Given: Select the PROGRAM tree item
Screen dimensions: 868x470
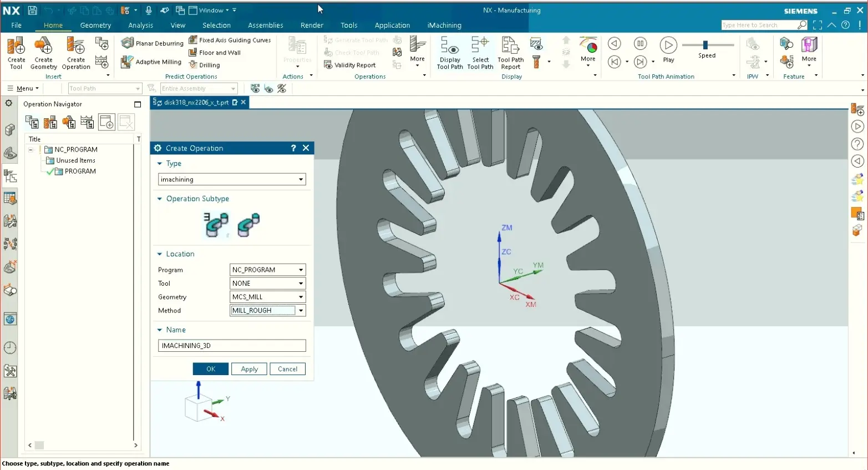Looking at the screenshot, I should pyautogui.click(x=80, y=171).
